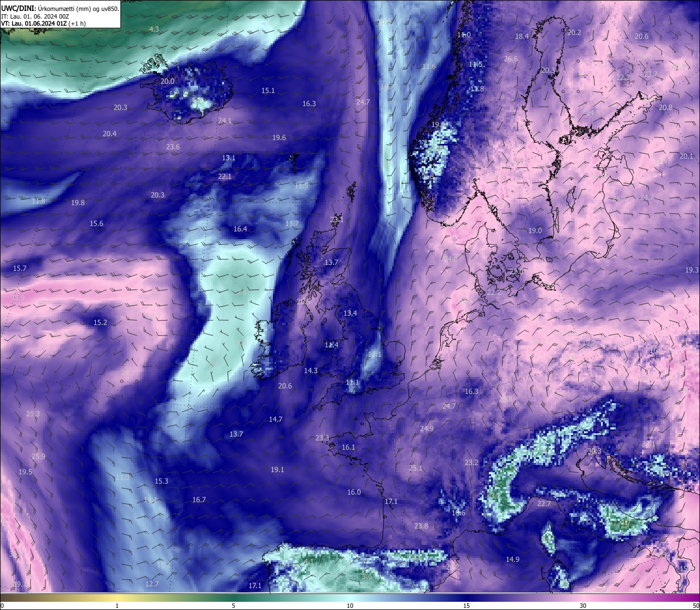Screen dimensions: 700x610
Task: Click the 22.7 value label
Action: tap(544, 503)
